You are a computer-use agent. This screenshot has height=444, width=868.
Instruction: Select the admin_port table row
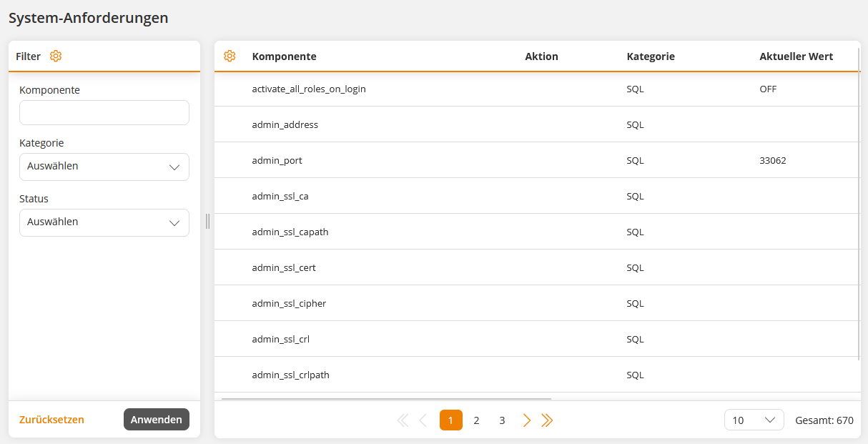coord(277,160)
